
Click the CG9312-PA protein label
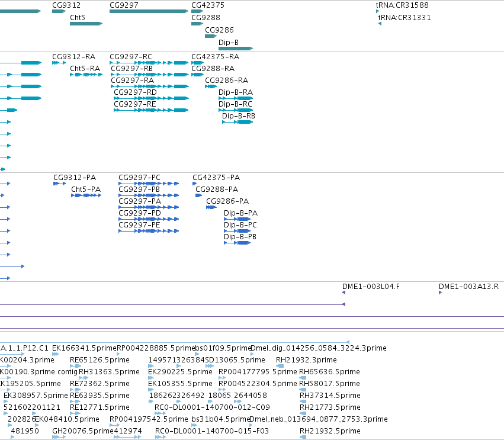click(x=75, y=178)
